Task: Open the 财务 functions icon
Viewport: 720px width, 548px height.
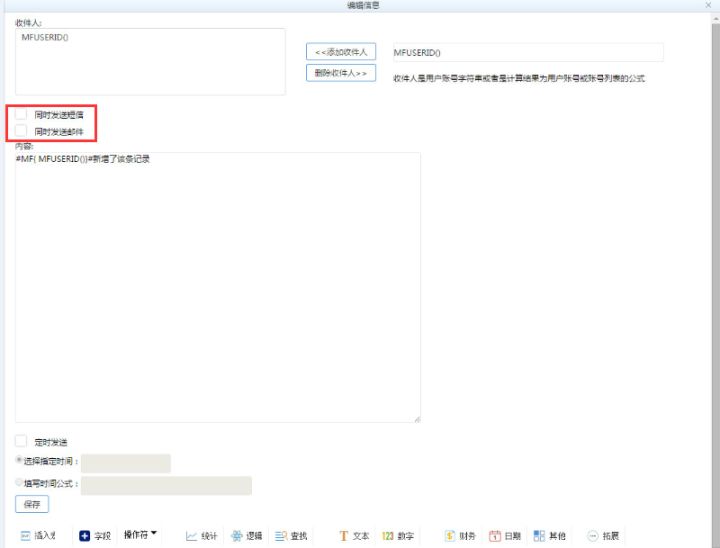Action: point(450,536)
